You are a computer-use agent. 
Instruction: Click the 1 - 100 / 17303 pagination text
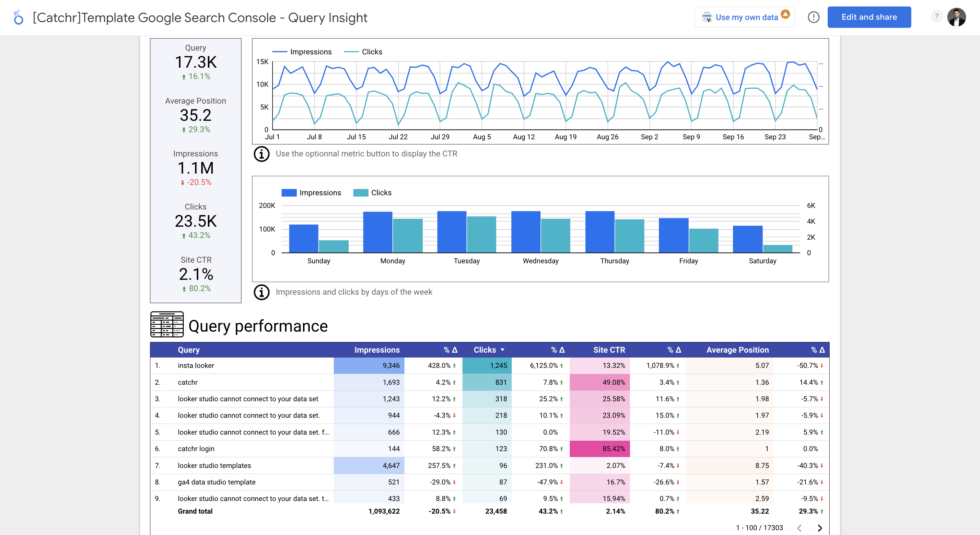click(x=759, y=528)
